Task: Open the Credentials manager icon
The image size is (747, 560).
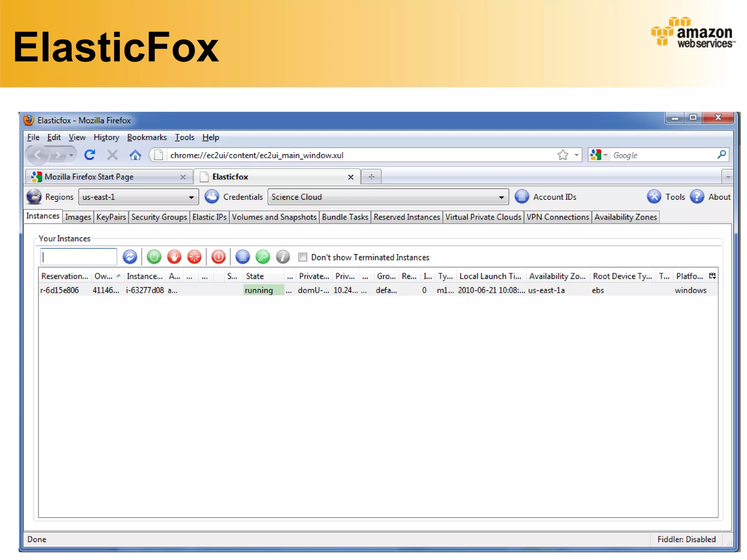Action: pyautogui.click(x=212, y=197)
